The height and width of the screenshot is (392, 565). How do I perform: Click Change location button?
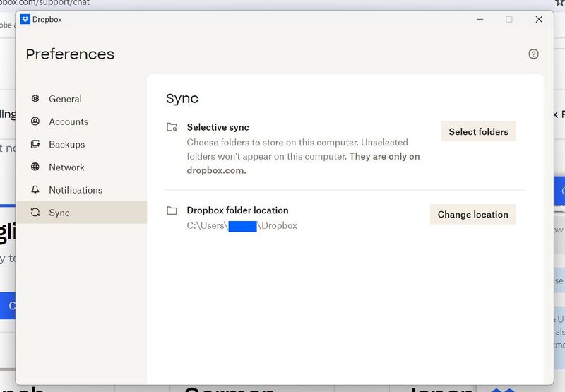click(x=472, y=215)
